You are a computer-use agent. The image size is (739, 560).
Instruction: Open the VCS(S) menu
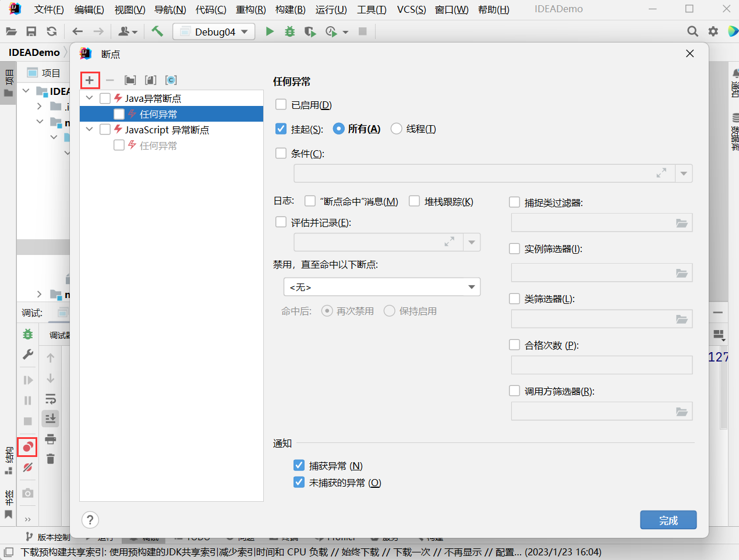click(412, 9)
